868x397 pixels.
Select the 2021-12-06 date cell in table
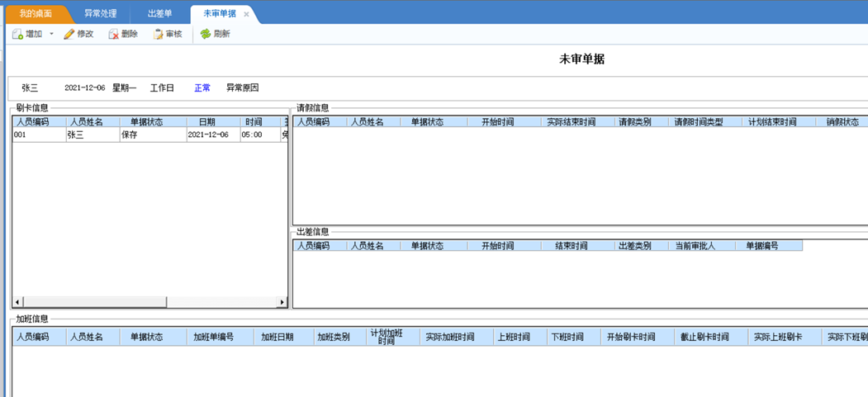click(x=213, y=135)
